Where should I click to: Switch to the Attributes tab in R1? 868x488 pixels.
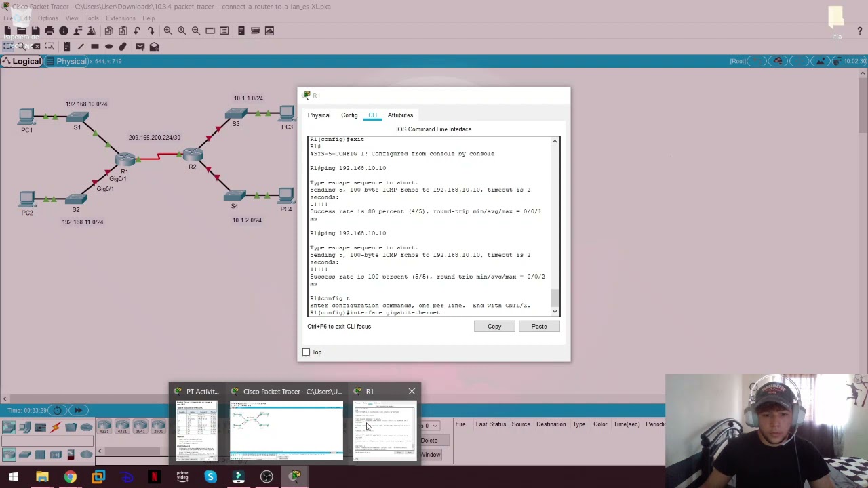pyautogui.click(x=400, y=115)
